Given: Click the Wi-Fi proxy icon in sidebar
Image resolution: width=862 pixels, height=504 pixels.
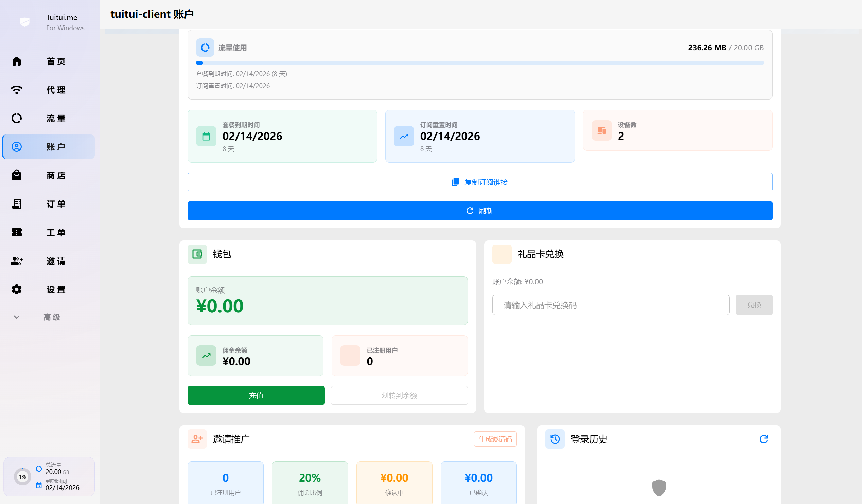Looking at the screenshot, I should [16, 90].
